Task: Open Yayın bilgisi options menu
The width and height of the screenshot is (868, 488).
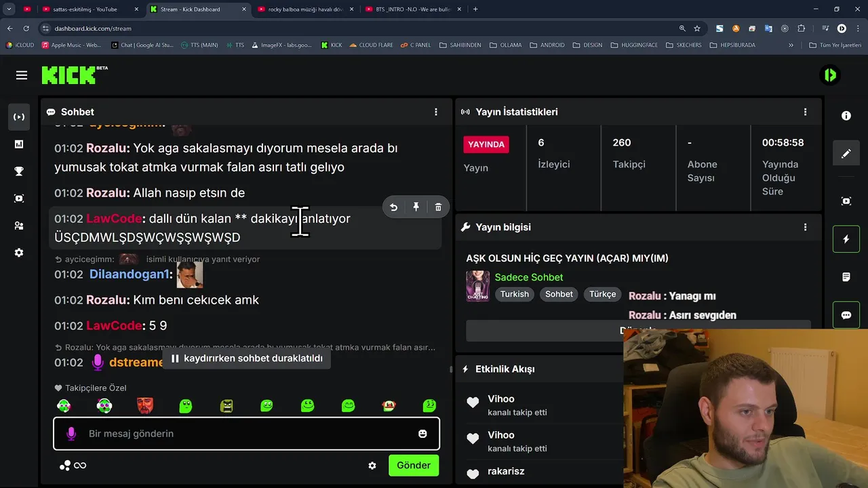Action: (806, 227)
